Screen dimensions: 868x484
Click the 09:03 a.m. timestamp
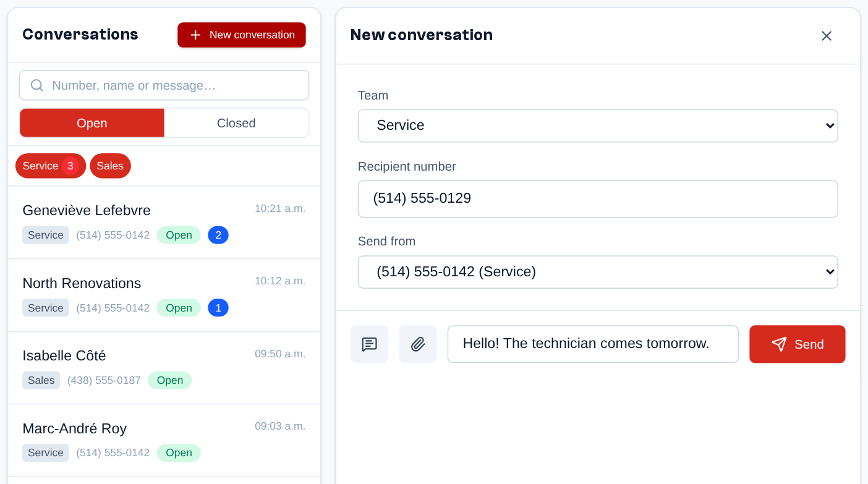coord(280,427)
